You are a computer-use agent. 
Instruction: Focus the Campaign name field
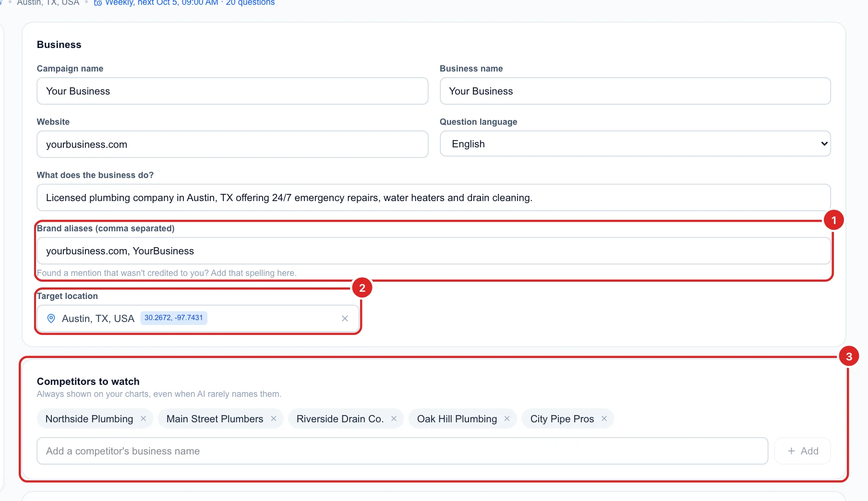tap(232, 91)
